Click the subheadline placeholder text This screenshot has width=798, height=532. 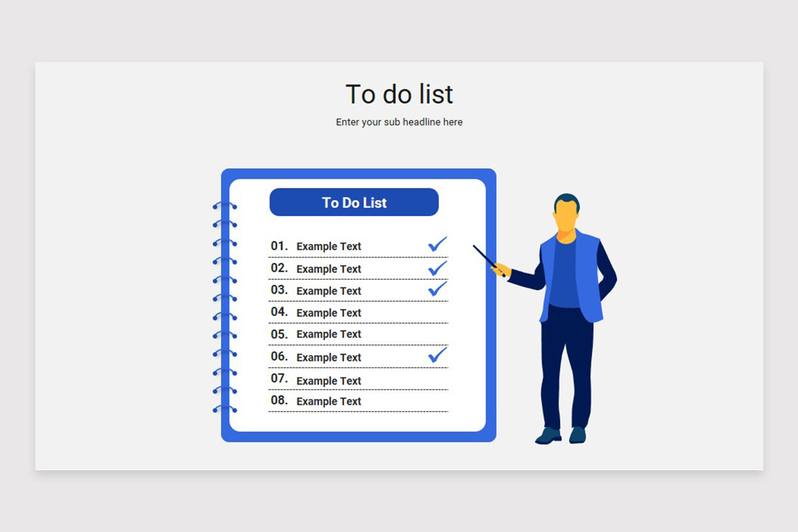coord(399,122)
